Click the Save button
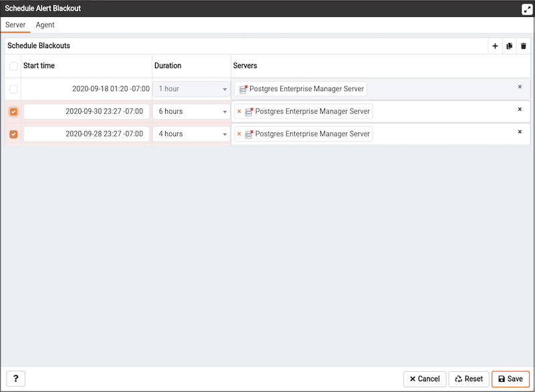This screenshot has height=392, width=535. 510,379
